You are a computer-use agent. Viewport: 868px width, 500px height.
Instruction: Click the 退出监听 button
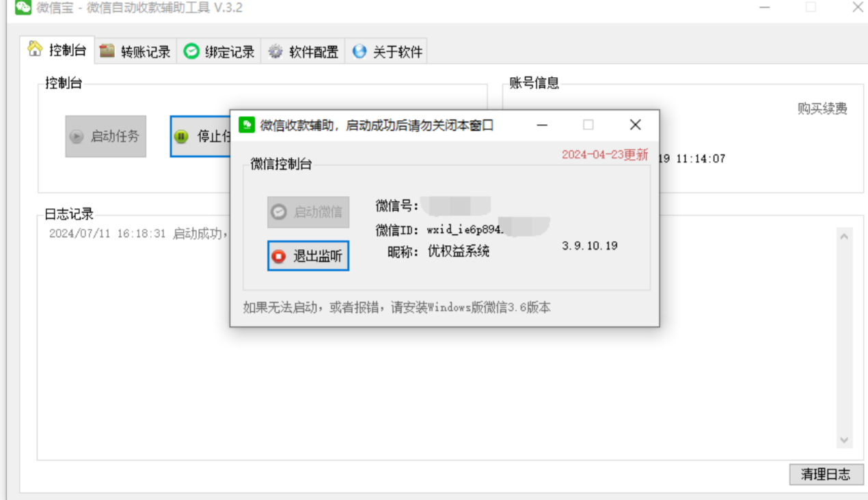click(x=308, y=255)
